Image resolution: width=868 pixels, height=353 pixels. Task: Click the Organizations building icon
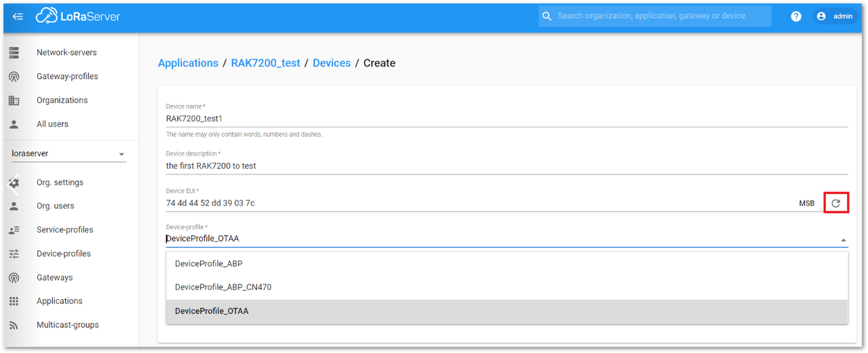click(x=14, y=101)
